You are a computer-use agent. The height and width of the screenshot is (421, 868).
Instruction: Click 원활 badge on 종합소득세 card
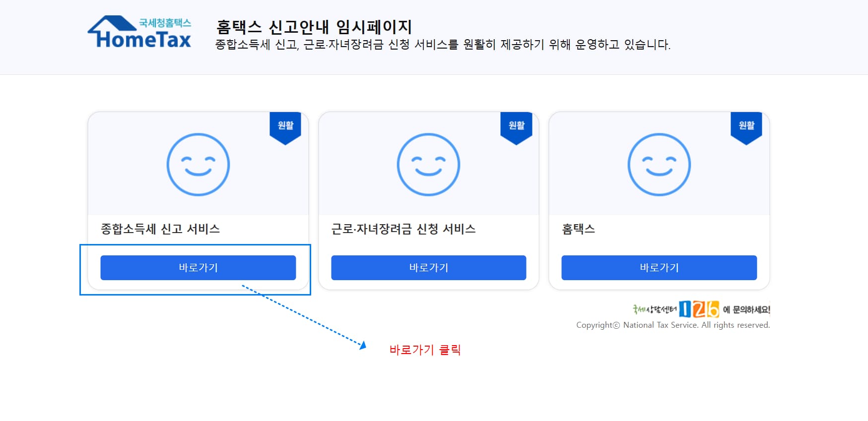pos(285,128)
